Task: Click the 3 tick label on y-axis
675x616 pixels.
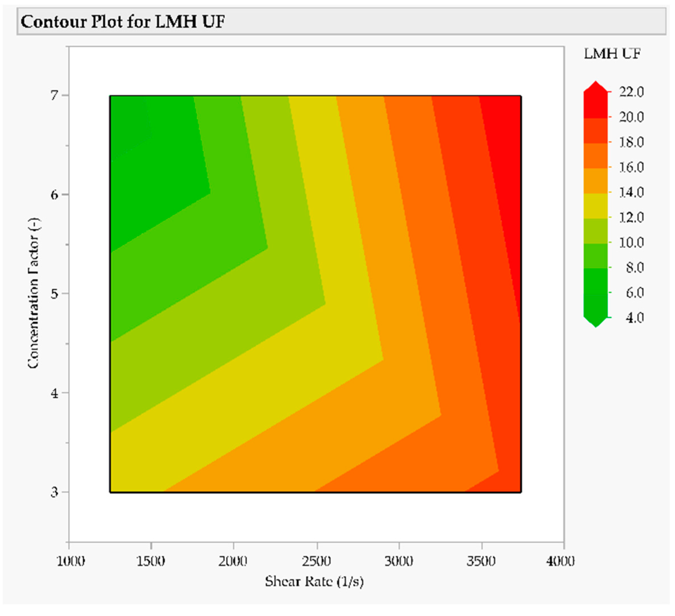Action: pos(54,492)
